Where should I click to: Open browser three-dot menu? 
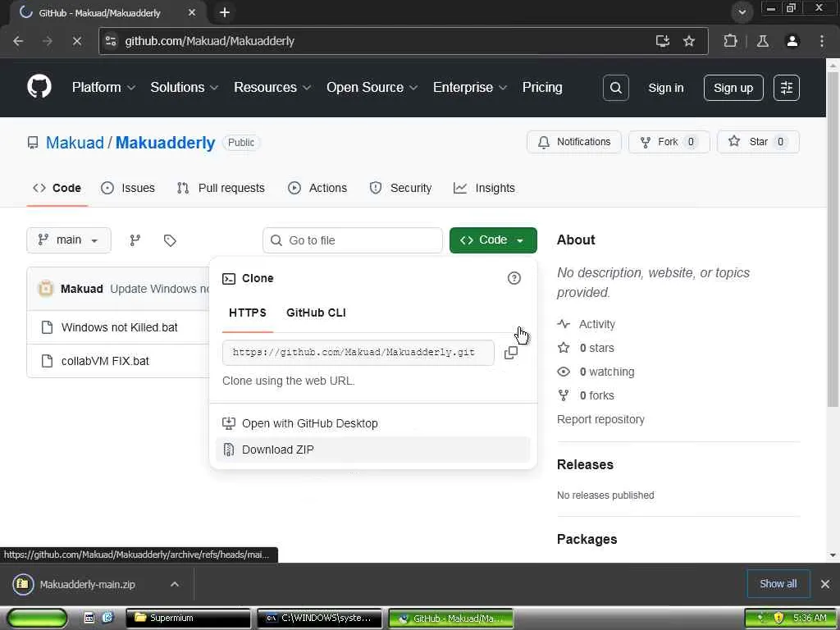click(x=822, y=41)
